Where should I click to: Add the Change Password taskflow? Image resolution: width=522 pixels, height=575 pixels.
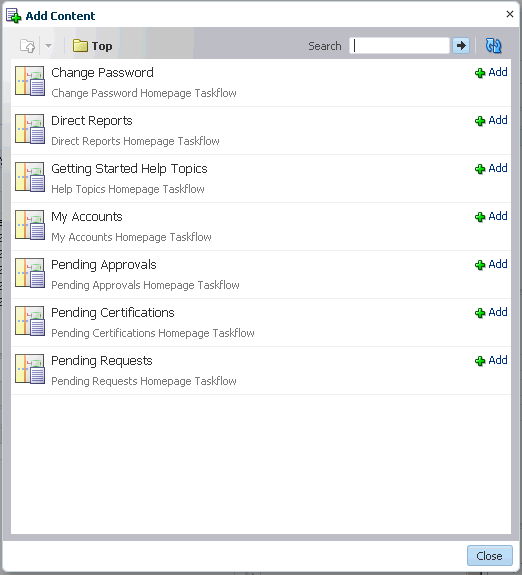click(491, 72)
